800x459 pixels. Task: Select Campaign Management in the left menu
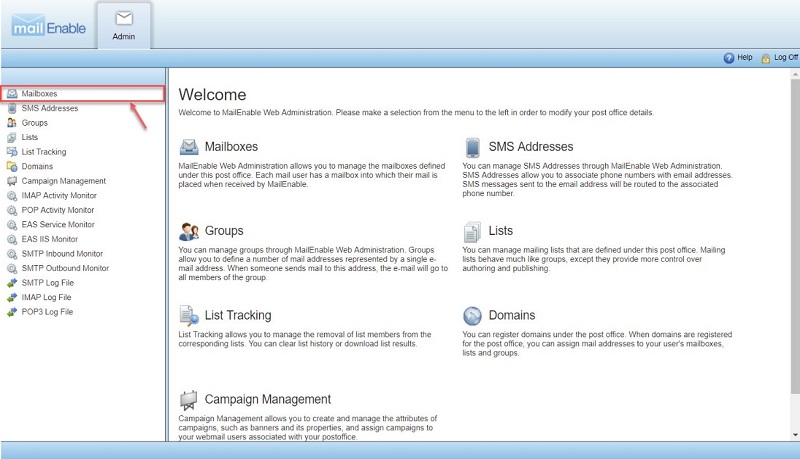(64, 181)
